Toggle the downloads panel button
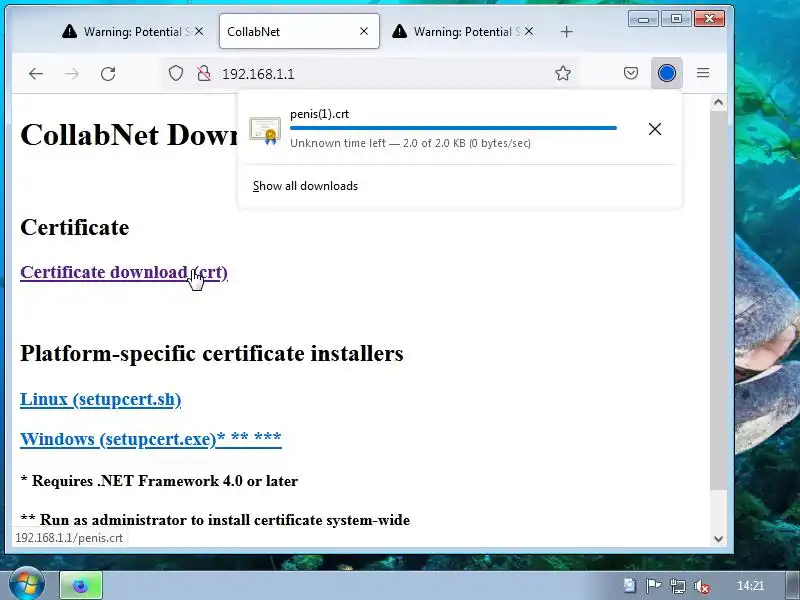 click(x=666, y=73)
